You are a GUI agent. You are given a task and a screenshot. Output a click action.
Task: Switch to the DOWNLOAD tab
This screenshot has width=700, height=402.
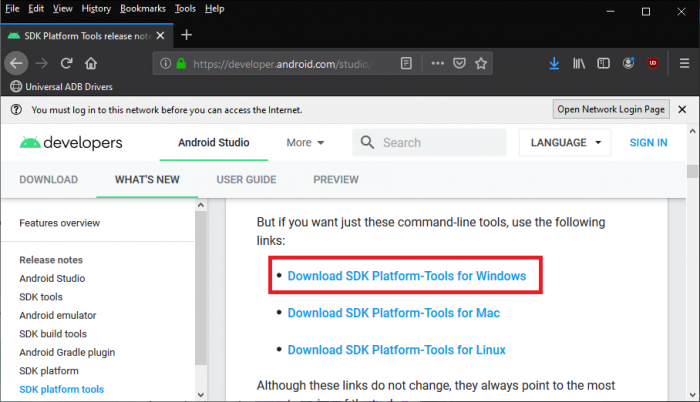tap(49, 180)
